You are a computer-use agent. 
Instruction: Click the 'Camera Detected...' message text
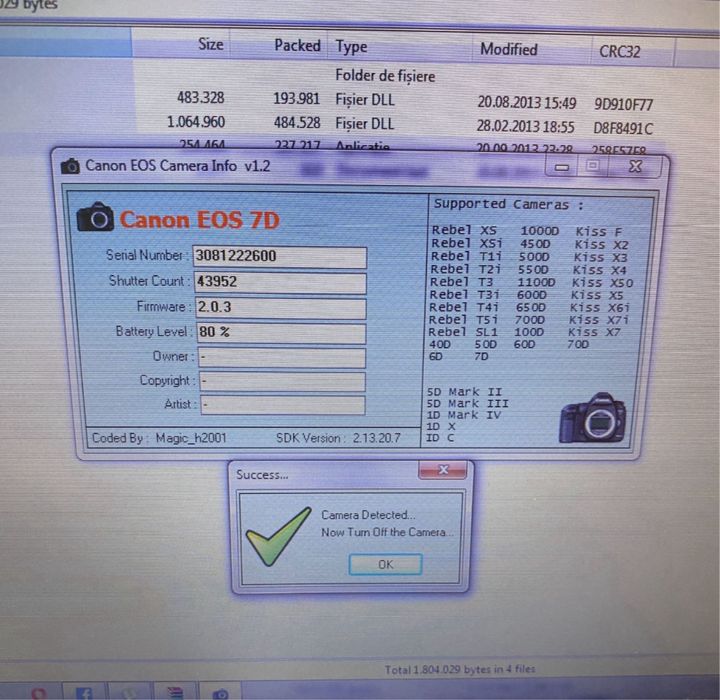[x=368, y=515]
